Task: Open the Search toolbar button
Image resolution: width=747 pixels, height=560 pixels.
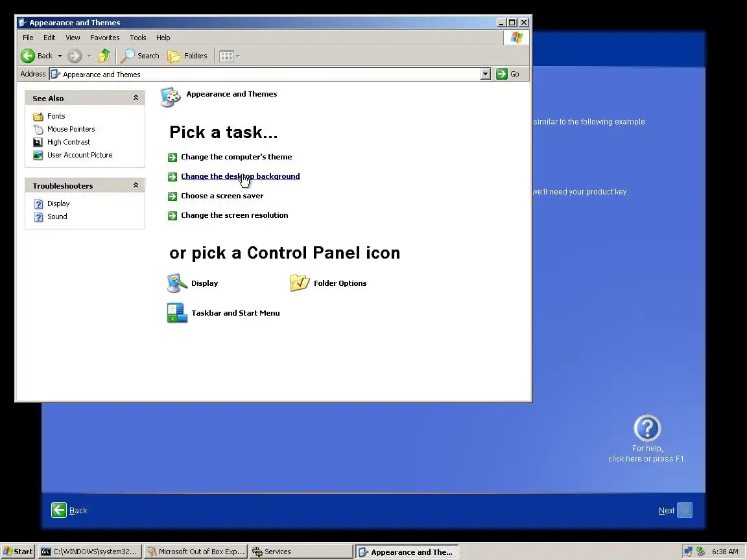Action: (x=139, y=56)
